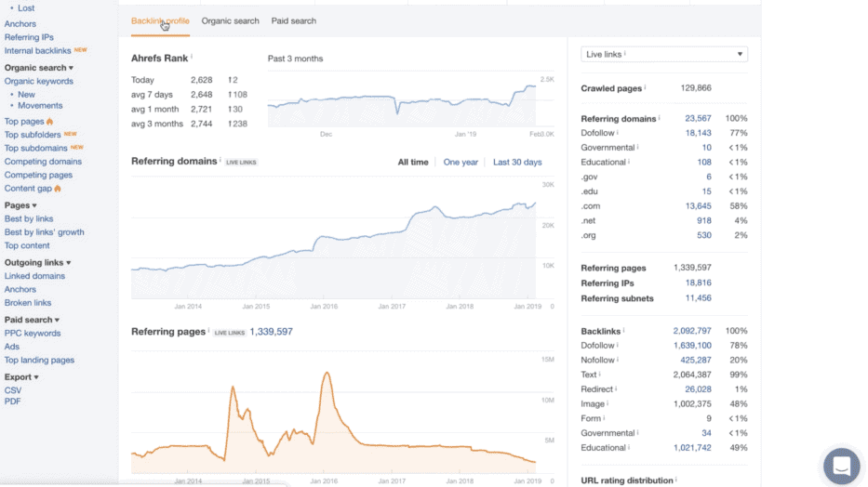Open Best by links' growth
868x487 pixels.
[45, 232]
